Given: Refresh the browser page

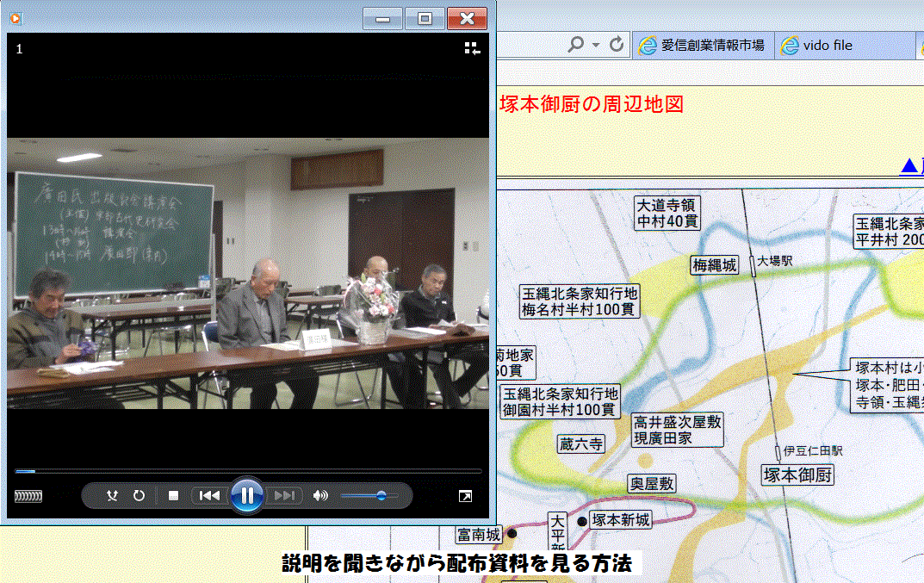Looking at the screenshot, I should coord(617,45).
